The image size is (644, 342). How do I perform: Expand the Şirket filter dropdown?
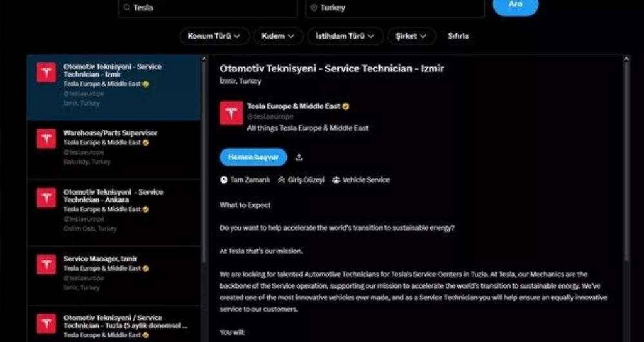[x=411, y=36]
